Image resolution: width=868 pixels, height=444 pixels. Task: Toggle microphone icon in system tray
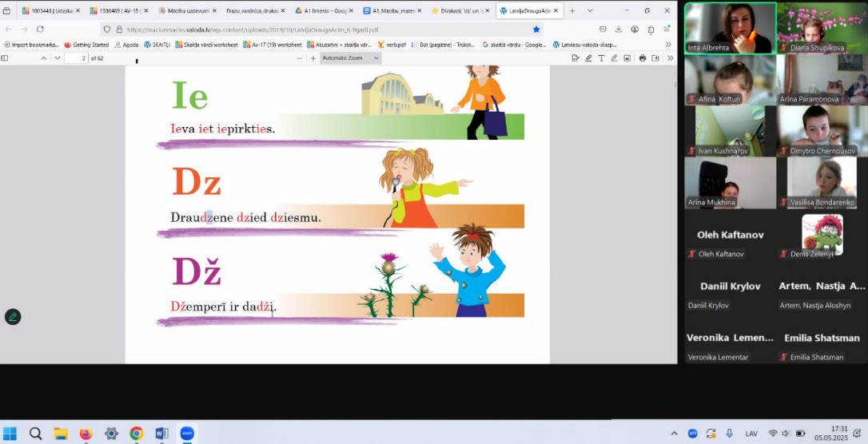tap(729, 434)
